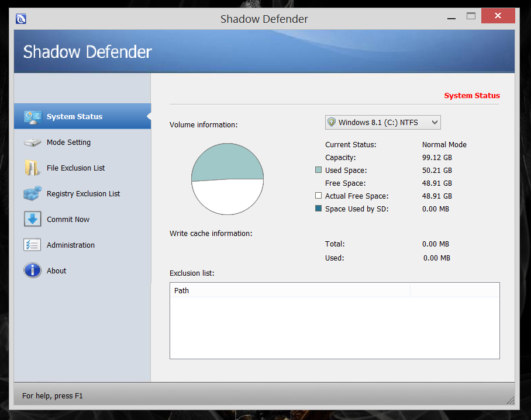Click the Current Status label
Image resolution: width=531 pixels, height=420 pixels.
(350, 145)
